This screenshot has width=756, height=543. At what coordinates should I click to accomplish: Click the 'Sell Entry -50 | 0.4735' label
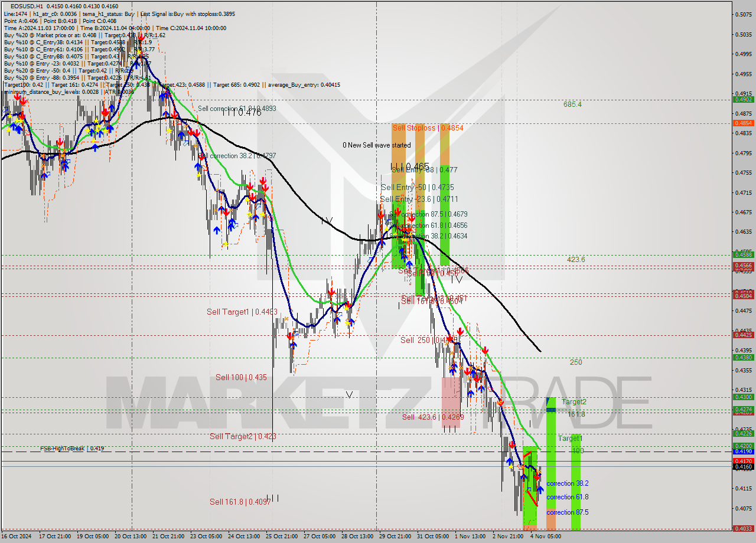pos(418,187)
